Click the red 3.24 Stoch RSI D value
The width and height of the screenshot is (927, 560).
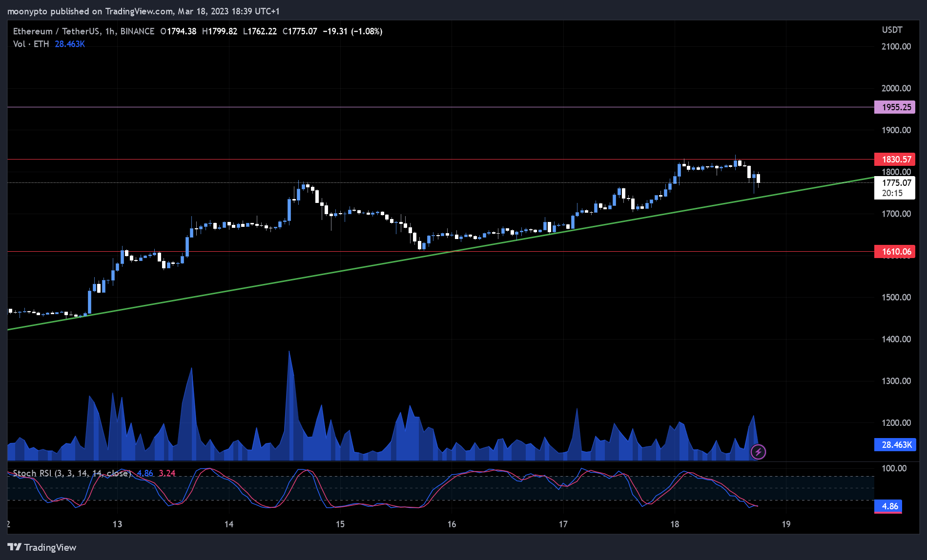167,473
